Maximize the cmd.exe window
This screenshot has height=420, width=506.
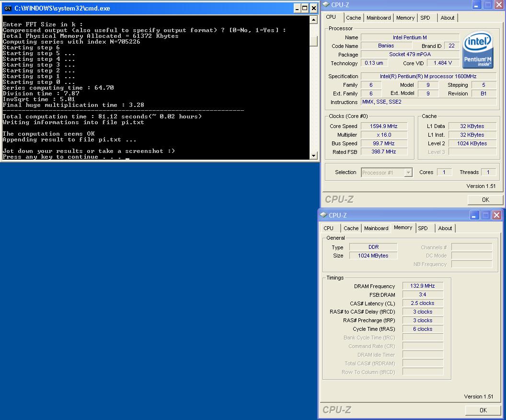click(305, 9)
